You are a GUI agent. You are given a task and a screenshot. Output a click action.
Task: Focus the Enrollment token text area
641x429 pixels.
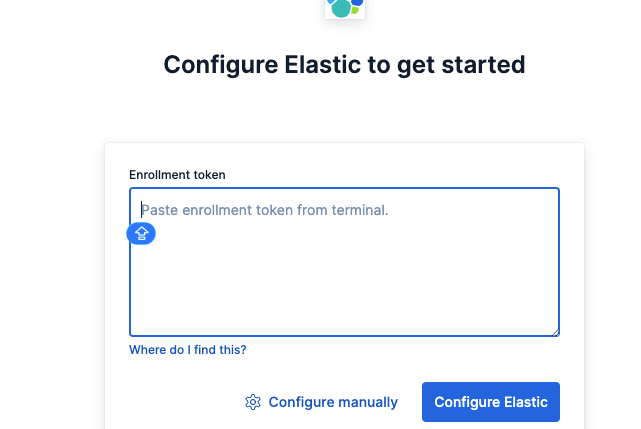(344, 280)
